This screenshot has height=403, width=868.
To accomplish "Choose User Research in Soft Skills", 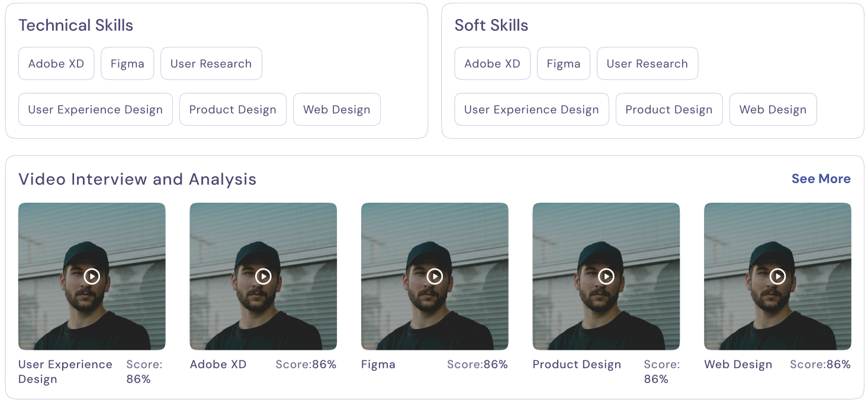I will click(x=647, y=63).
